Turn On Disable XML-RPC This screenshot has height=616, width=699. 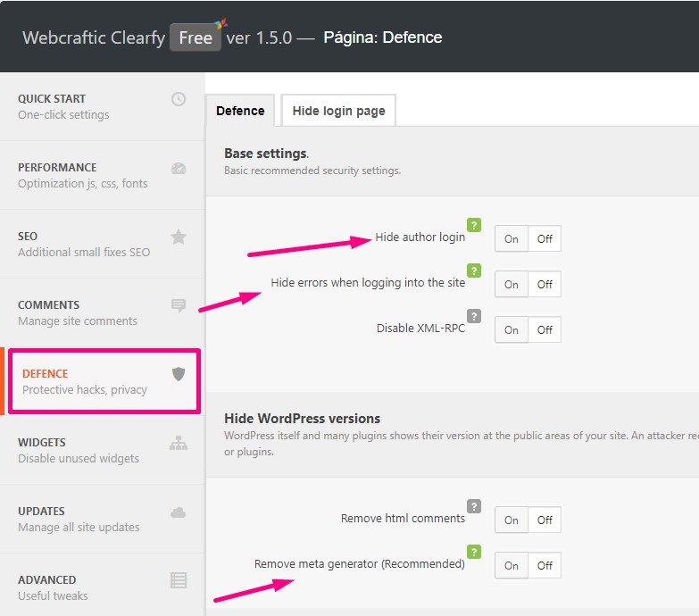click(512, 329)
